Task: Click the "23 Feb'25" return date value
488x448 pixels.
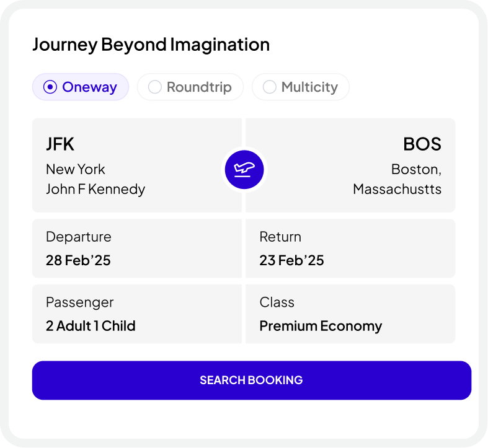Action: pos(291,260)
